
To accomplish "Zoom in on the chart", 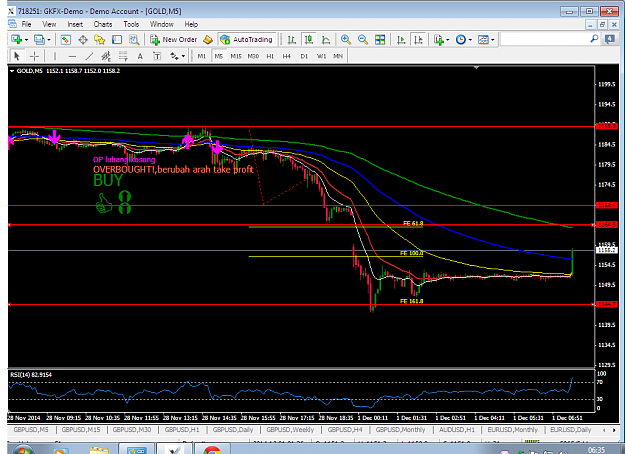I will pyautogui.click(x=346, y=39).
